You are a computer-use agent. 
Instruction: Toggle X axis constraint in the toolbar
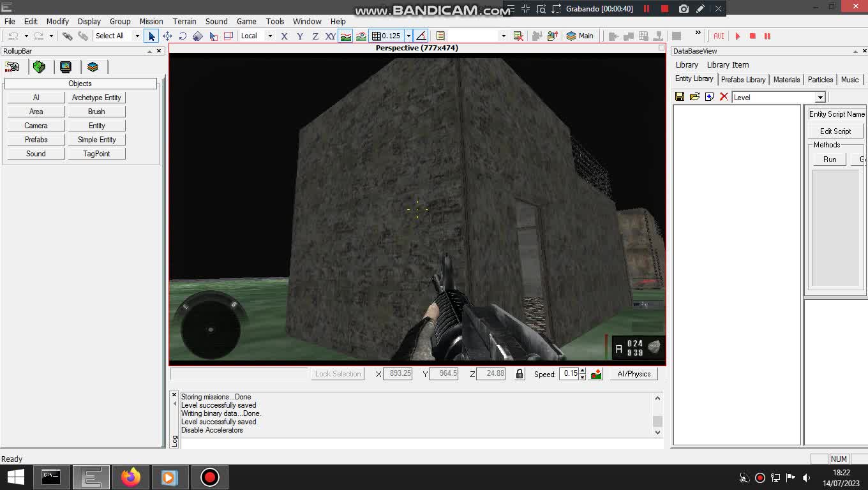click(284, 36)
